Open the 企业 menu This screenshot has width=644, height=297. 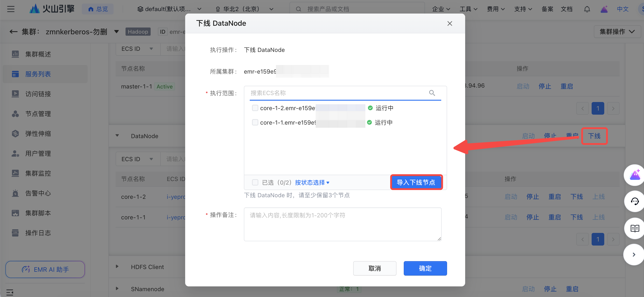pyautogui.click(x=441, y=9)
